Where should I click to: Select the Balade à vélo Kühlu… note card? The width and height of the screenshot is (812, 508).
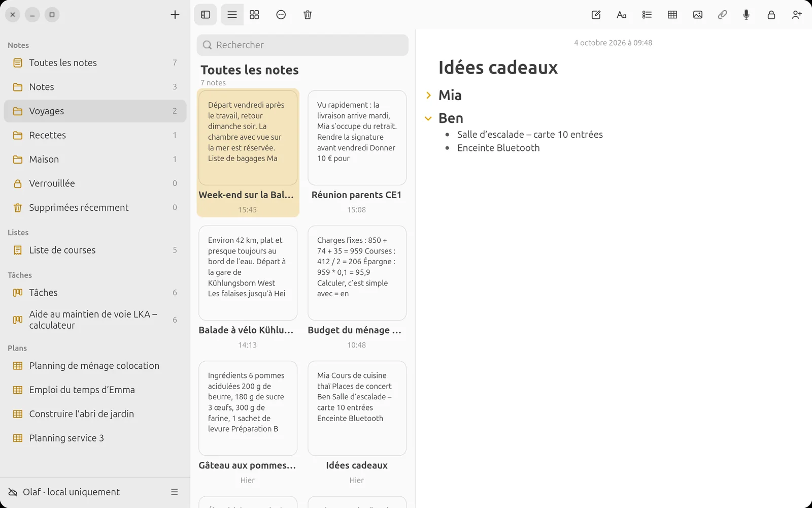[x=248, y=288]
